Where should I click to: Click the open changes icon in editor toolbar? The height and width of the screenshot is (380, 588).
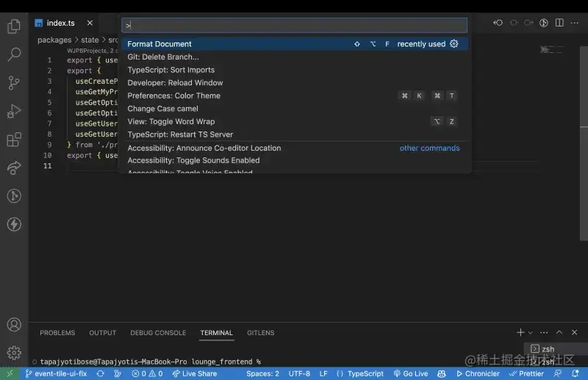pyautogui.click(x=544, y=23)
